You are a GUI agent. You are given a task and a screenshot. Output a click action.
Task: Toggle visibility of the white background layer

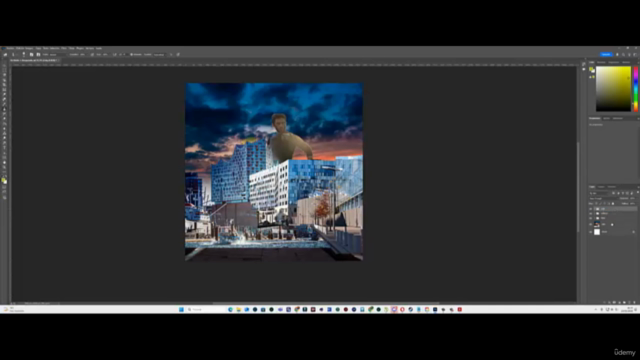point(590,232)
